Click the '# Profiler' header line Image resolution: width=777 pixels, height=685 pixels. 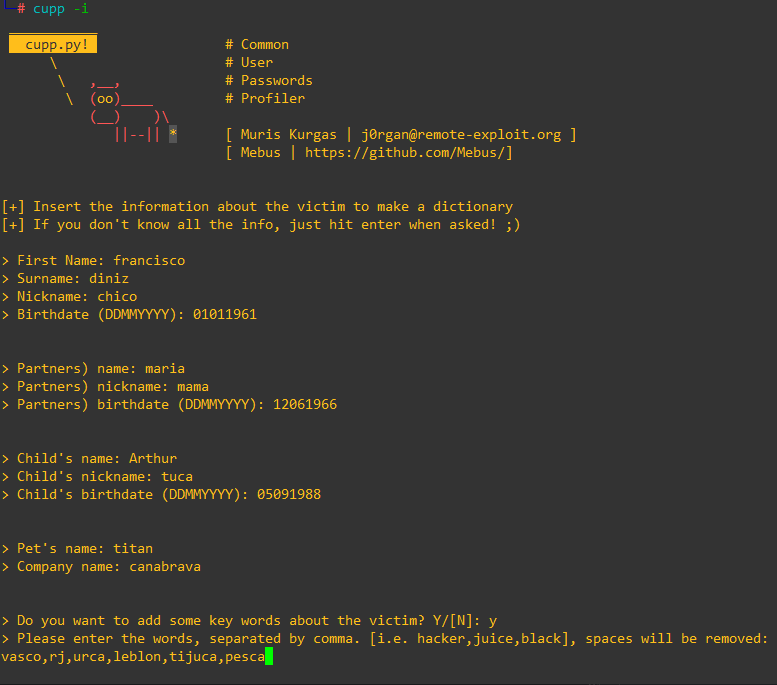pos(265,98)
